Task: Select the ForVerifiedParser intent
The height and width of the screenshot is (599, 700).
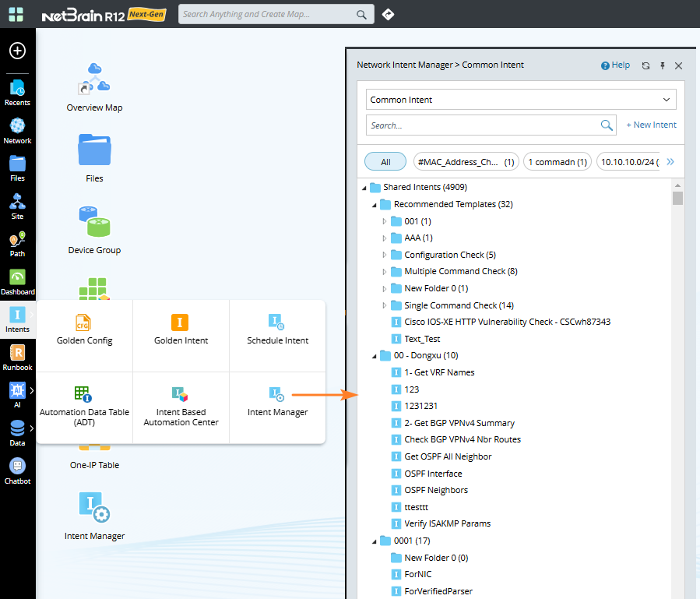Action: [x=432, y=591]
